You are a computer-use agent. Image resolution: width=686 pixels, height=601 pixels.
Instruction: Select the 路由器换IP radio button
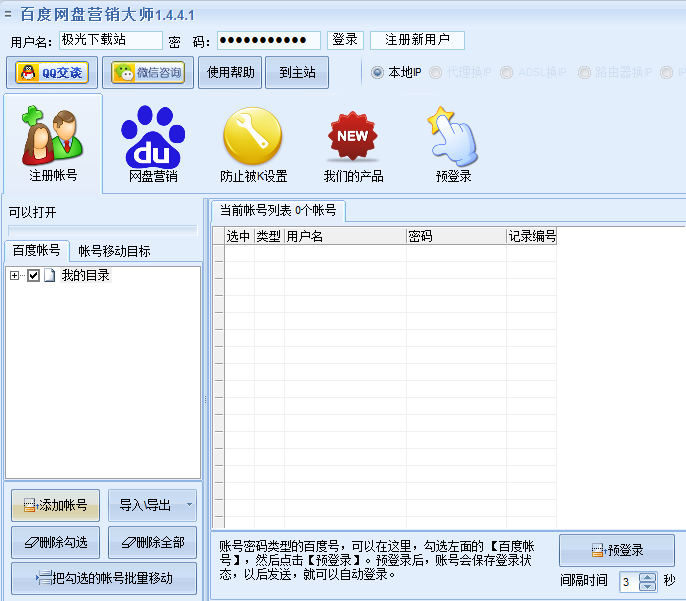point(584,72)
